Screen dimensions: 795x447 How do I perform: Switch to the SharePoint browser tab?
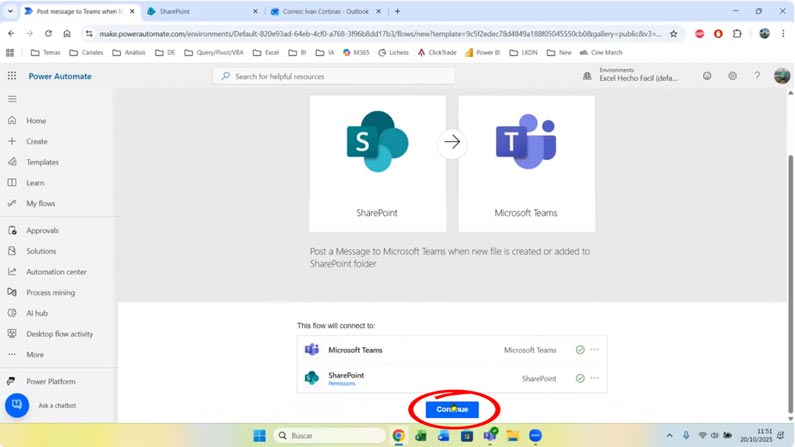coord(201,11)
